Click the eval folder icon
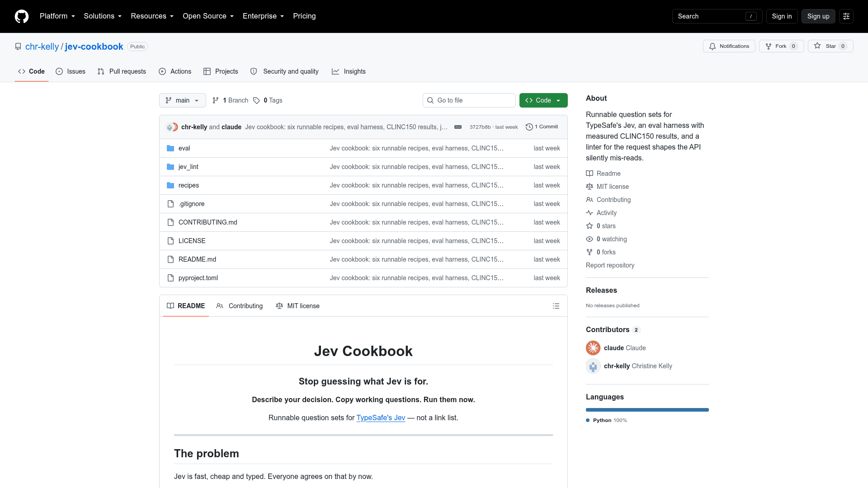 tap(170, 148)
